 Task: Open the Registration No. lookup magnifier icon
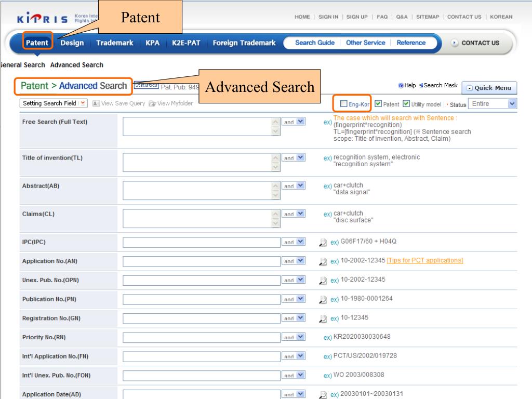(323, 318)
